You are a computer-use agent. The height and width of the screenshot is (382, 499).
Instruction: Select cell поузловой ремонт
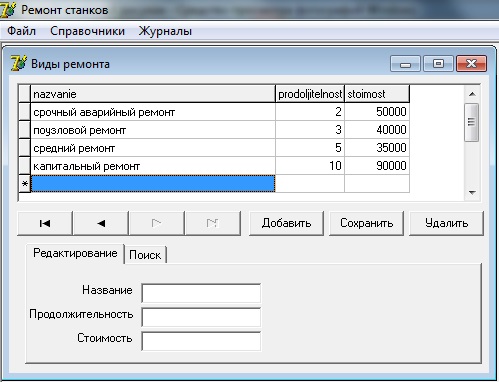click(153, 130)
